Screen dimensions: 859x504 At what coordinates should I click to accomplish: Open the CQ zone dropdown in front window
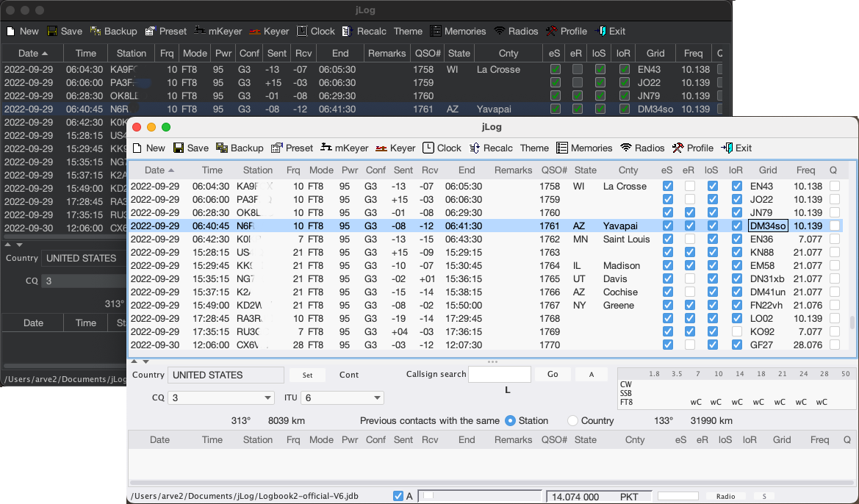(x=220, y=398)
